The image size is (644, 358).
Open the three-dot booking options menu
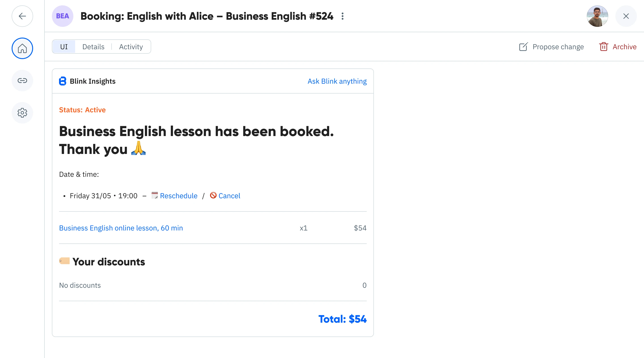pos(343,16)
